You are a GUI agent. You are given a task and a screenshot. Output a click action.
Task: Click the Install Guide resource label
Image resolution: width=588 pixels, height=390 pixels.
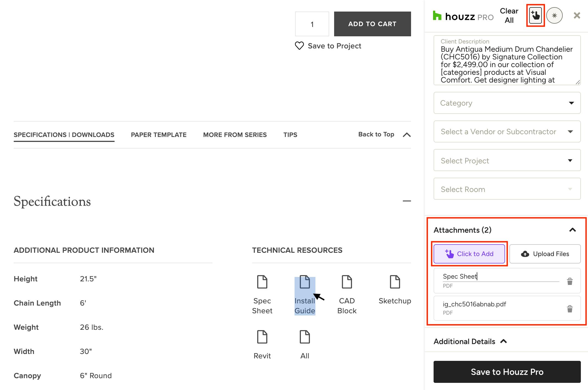305,306
